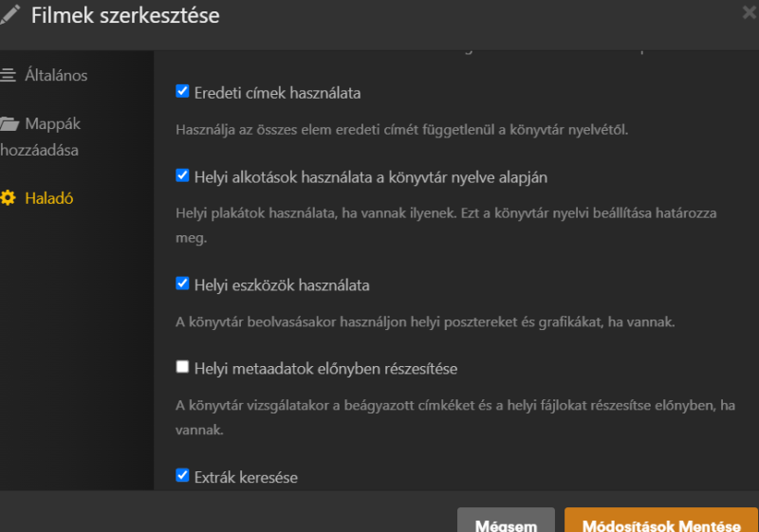759x532 pixels.
Task: Open the Általános settings section
Action: [x=56, y=75]
